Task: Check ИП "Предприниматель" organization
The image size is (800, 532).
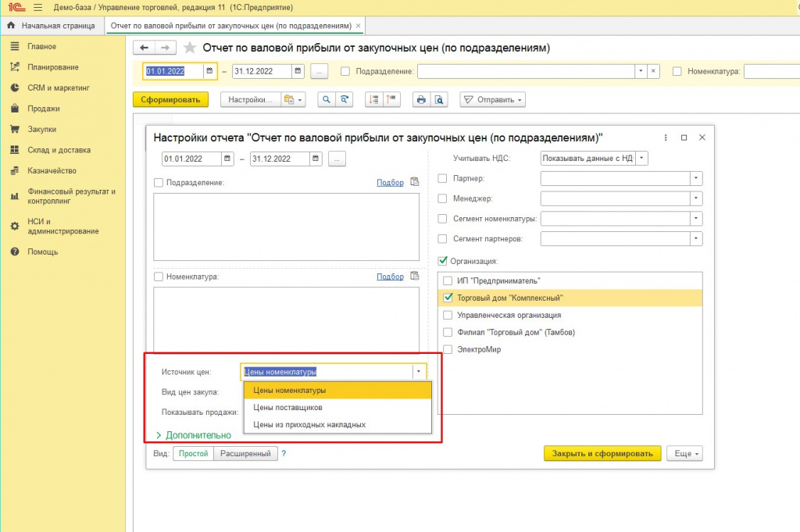Action: click(x=448, y=280)
